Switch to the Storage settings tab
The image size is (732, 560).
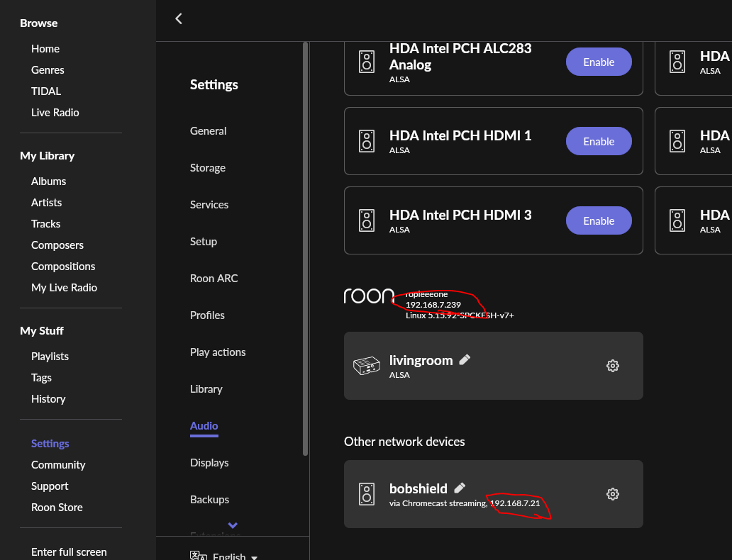207,168
